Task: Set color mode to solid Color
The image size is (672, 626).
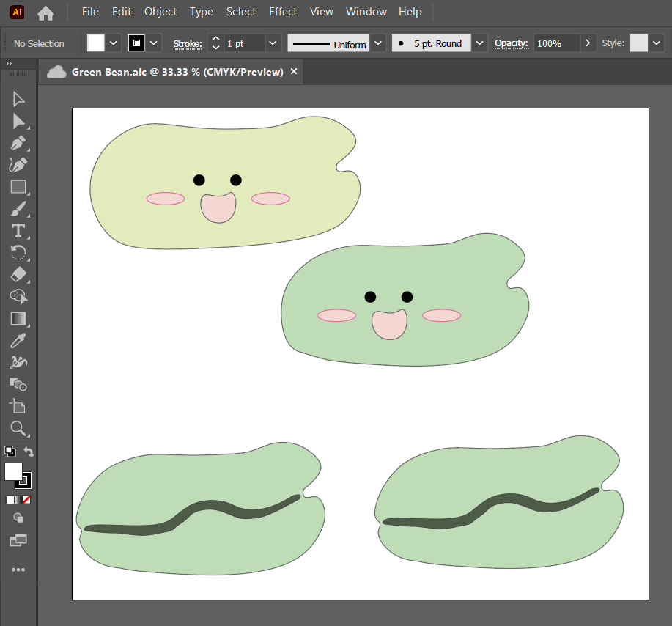Action: (10, 500)
